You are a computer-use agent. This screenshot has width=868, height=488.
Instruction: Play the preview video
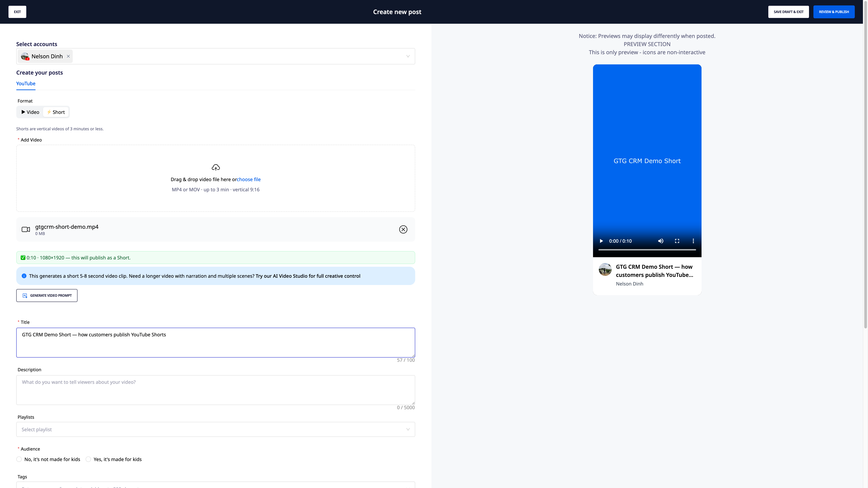click(601, 241)
